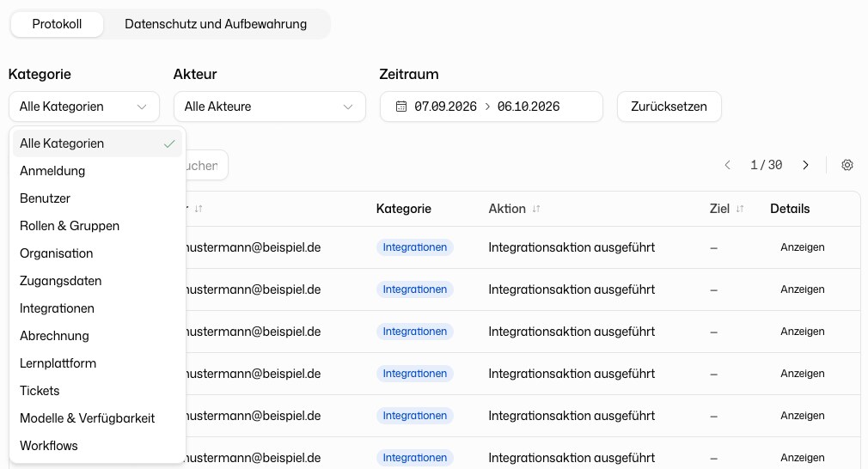This screenshot has width=868, height=469.
Task: Click Anzeigen in the third table row
Action: [802, 332]
